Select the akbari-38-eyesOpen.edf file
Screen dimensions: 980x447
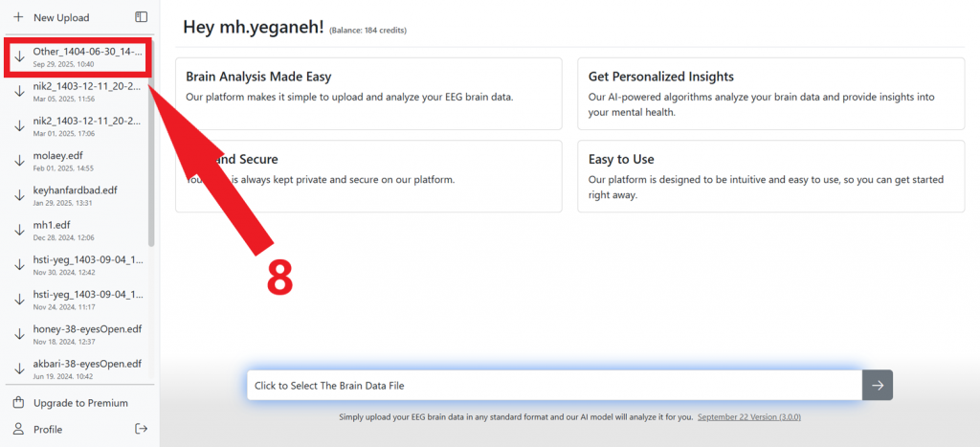pos(86,369)
